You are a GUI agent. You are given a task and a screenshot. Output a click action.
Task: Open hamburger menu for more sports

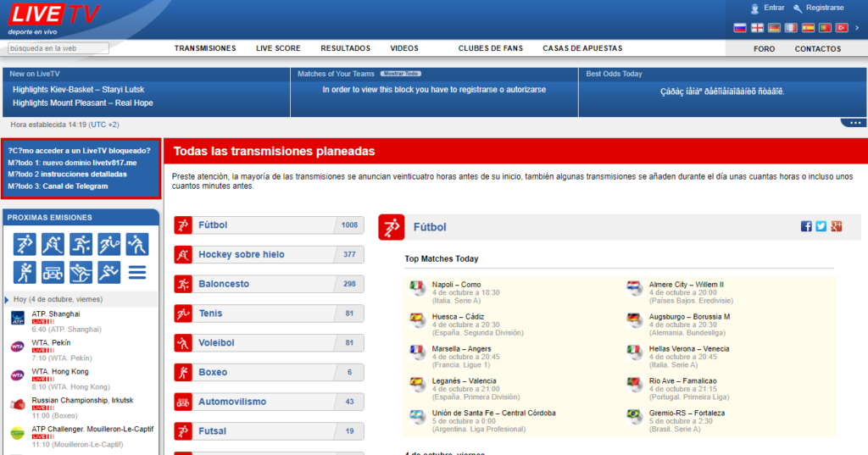[x=137, y=272]
